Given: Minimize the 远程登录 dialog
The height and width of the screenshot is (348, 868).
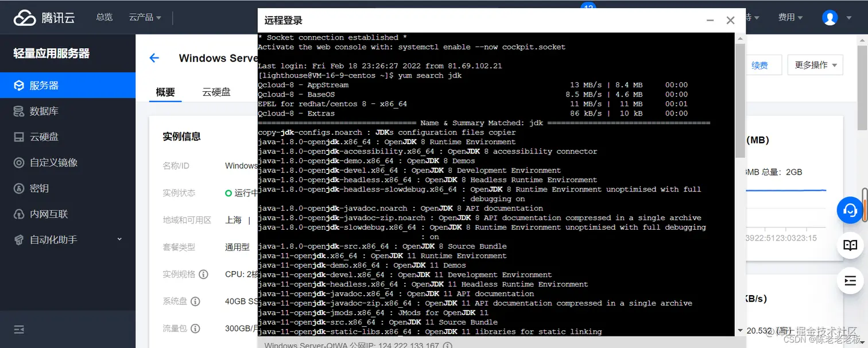Looking at the screenshot, I should [711, 20].
